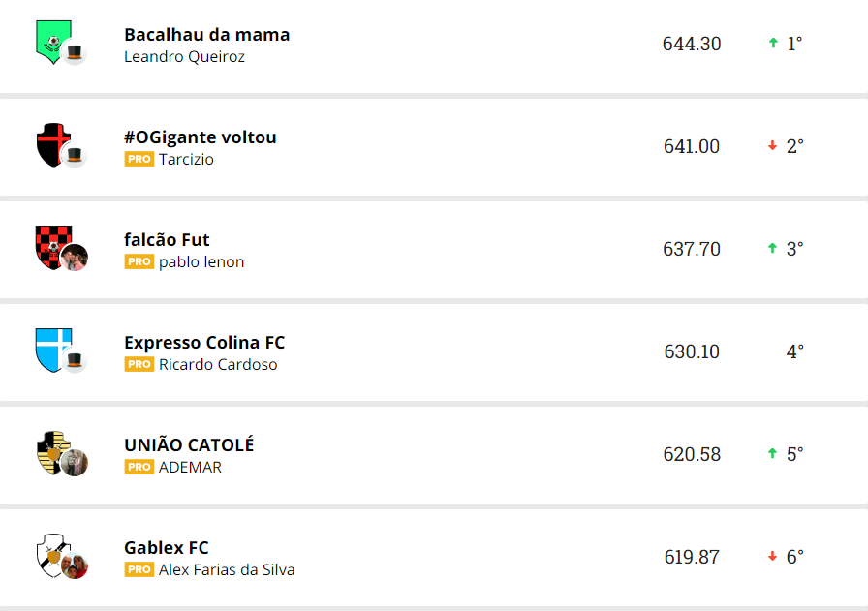The width and height of the screenshot is (868, 611).
Task: Click the falcão Fut checkered shield crest
Action: tap(49, 245)
